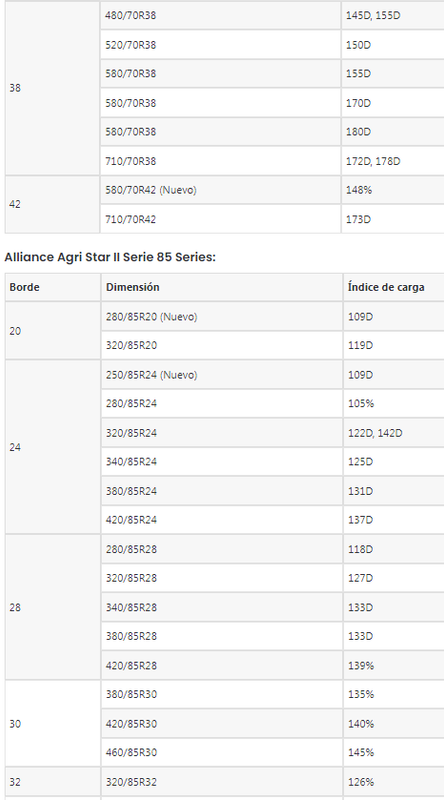Select the 710/70R42 dimension cell
Image resolution: width=444 pixels, height=800 pixels.
[220, 219]
